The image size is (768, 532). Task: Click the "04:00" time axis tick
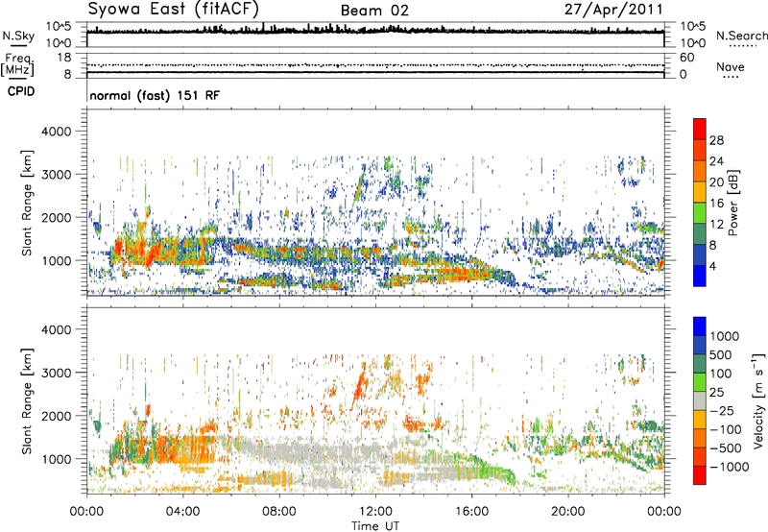click(183, 511)
